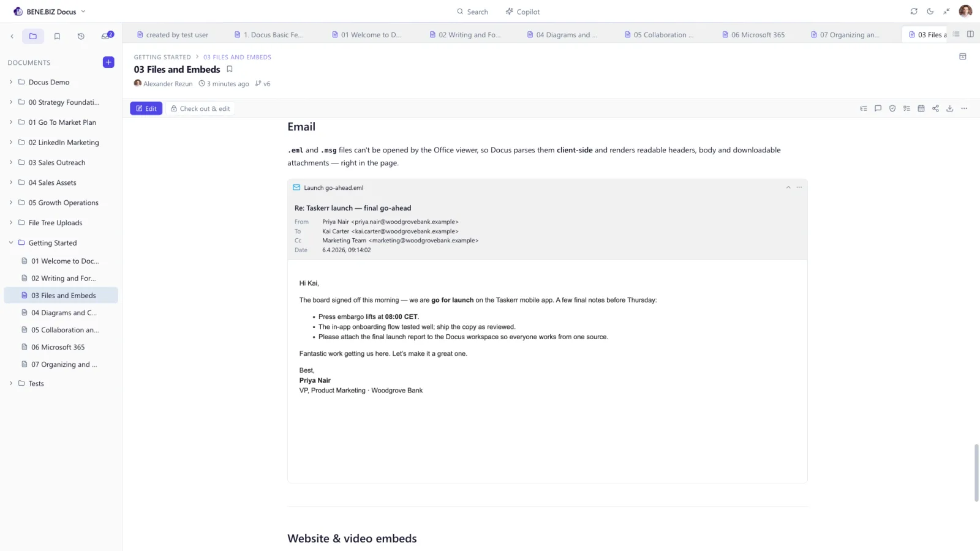The height and width of the screenshot is (551, 980).
Task: Open the task checklist icon in toolbar
Action: click(x=907, y=108)
